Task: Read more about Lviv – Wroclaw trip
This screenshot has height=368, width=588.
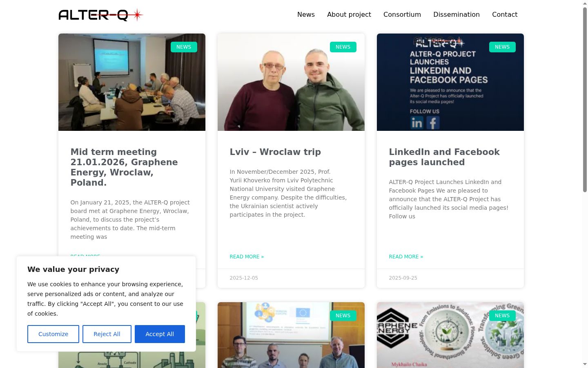Action: click(247, 257)
